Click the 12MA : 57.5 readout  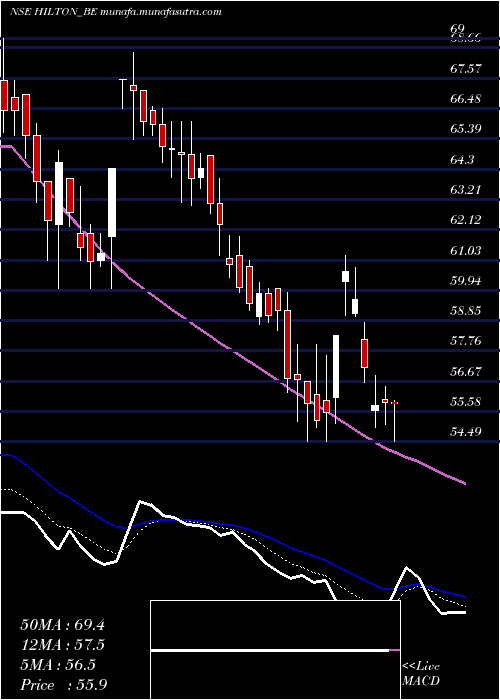pyautogui.click(x=62, y=646)
